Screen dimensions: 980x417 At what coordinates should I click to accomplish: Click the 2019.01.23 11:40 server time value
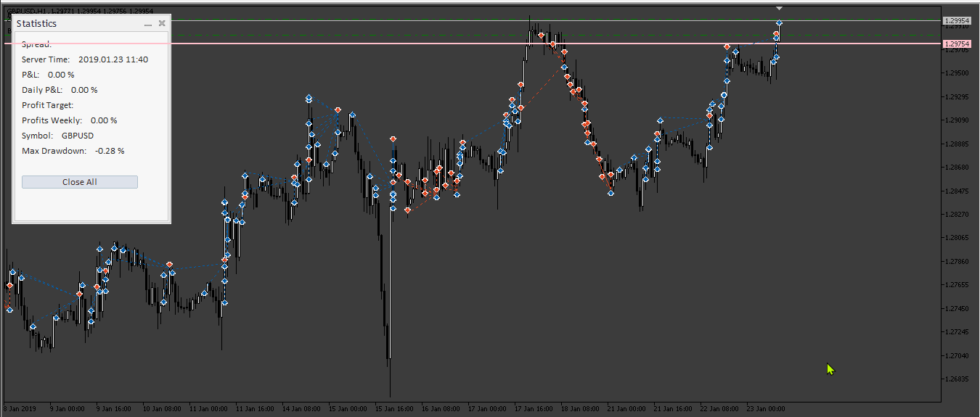click(113, 59)
